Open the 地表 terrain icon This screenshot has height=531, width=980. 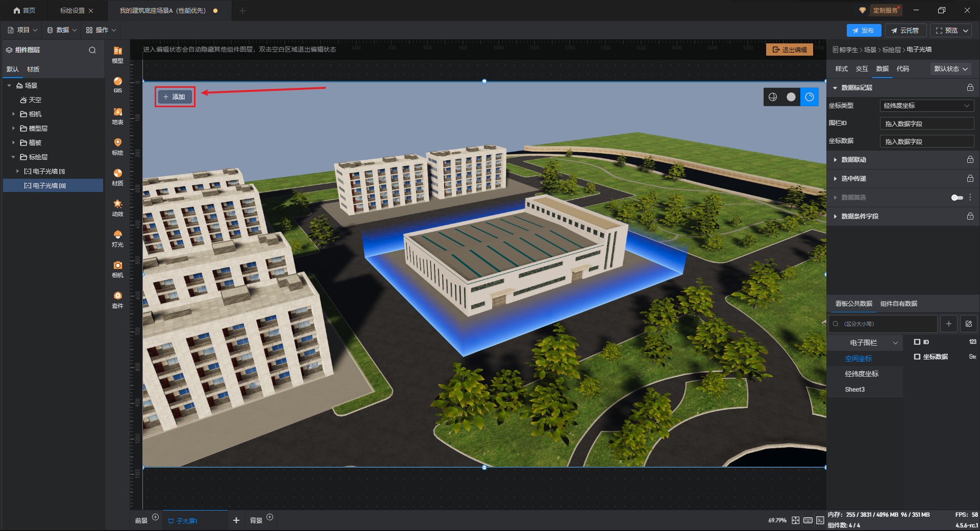(x=117, y=115)
